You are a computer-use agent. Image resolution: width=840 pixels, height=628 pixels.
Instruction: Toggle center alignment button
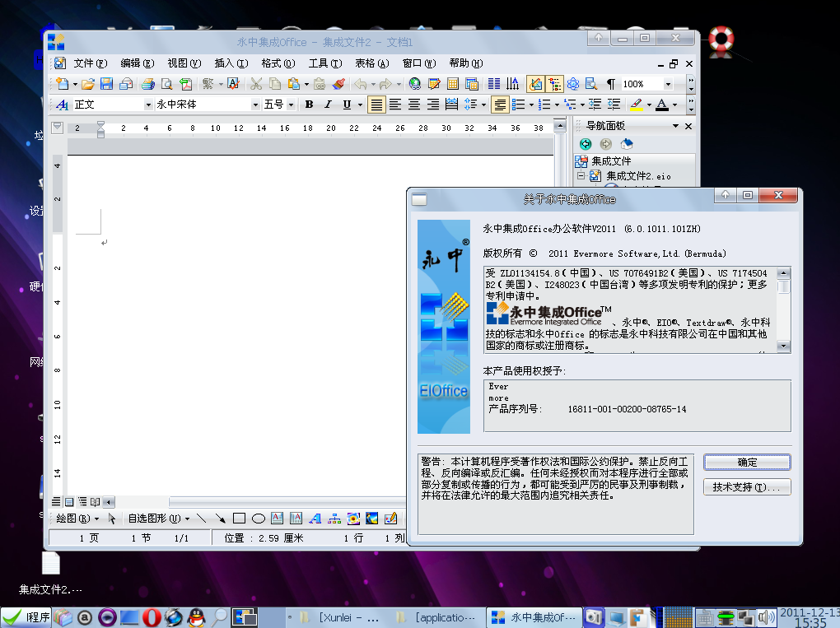point(414,105)
